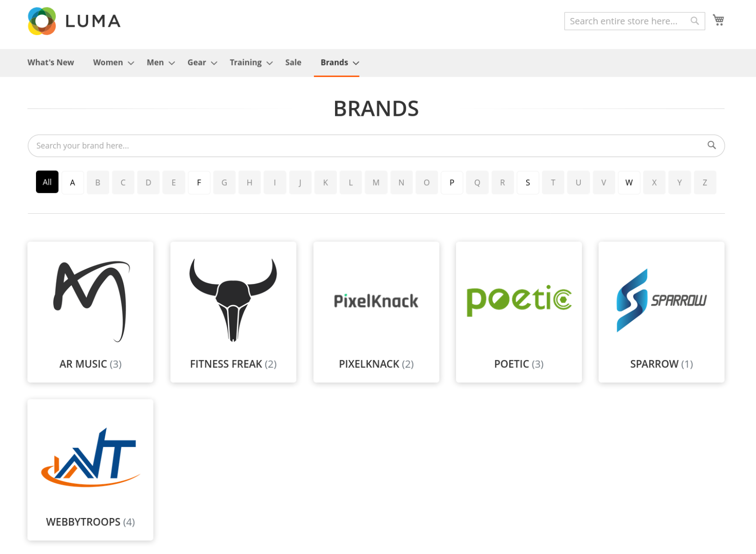Image resolution: width=756 pixels, height=554 pixels.
Task: Click the disabled letter X filter
Action: tap(654, 182)
